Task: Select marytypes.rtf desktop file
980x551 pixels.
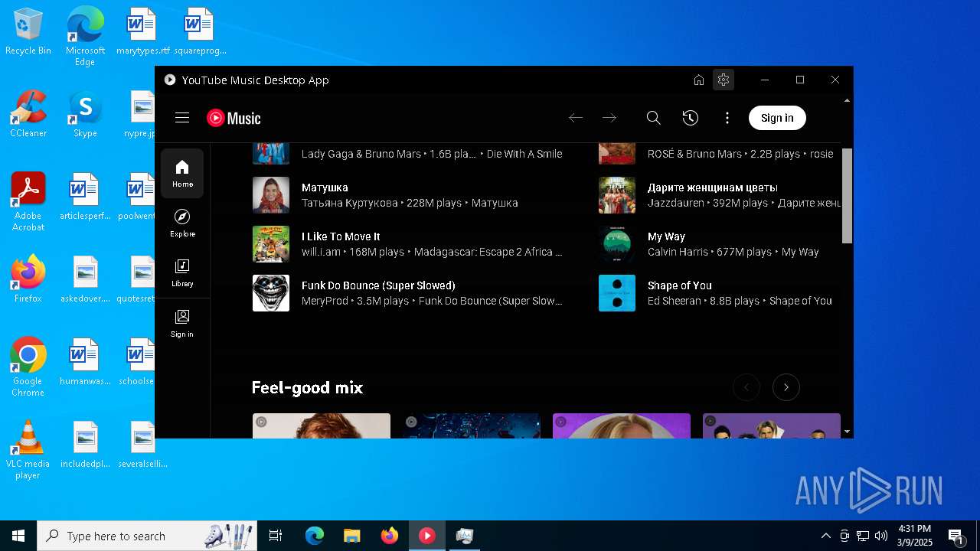Action: 142,32
